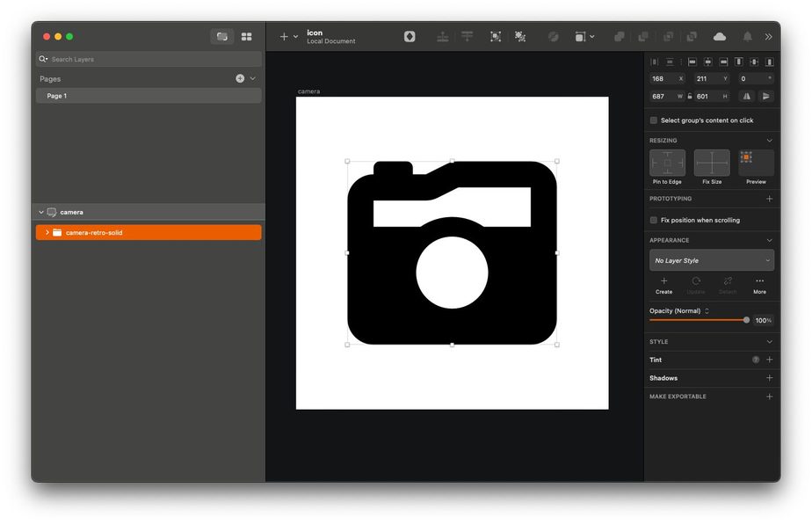Flip the layer horizontally

pos(747,96)
